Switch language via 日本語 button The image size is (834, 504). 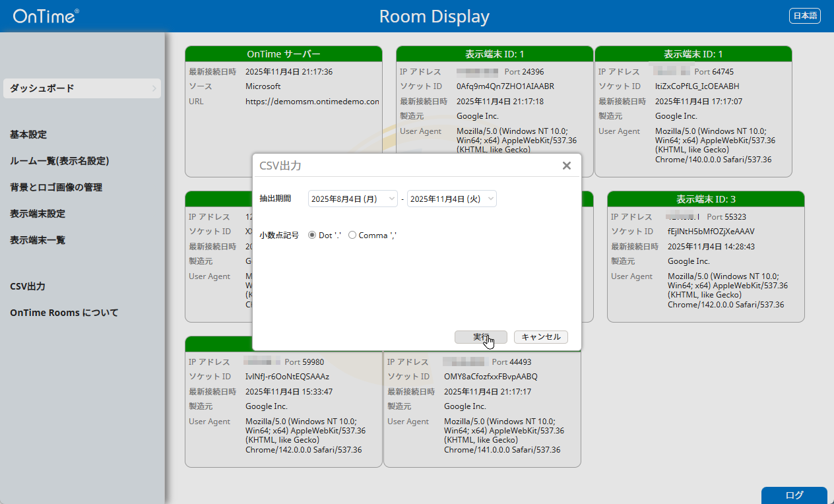(804, 16)
